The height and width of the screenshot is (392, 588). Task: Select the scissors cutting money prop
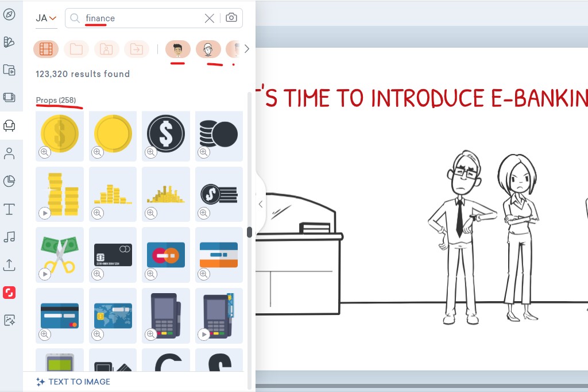point(59,251)
